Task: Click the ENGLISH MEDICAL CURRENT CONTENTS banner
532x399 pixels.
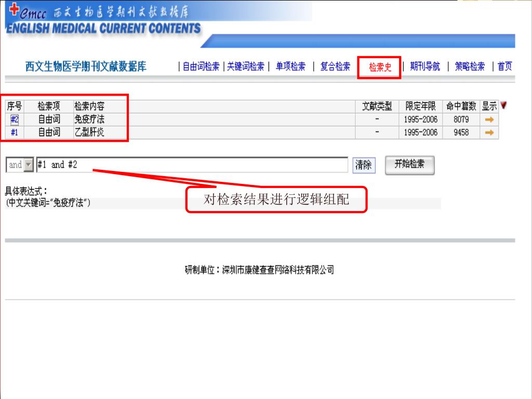Action: pyautogui.click(x=103, y=29)
